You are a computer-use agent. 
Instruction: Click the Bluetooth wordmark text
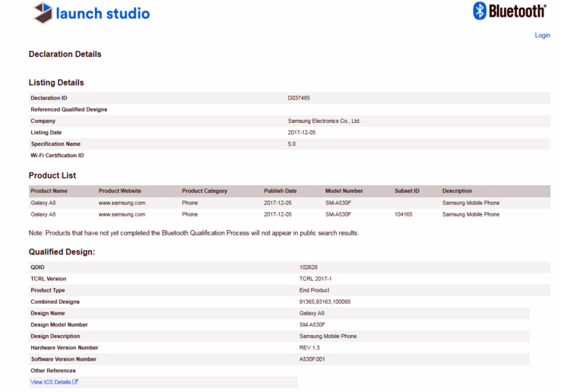point(517,11)
